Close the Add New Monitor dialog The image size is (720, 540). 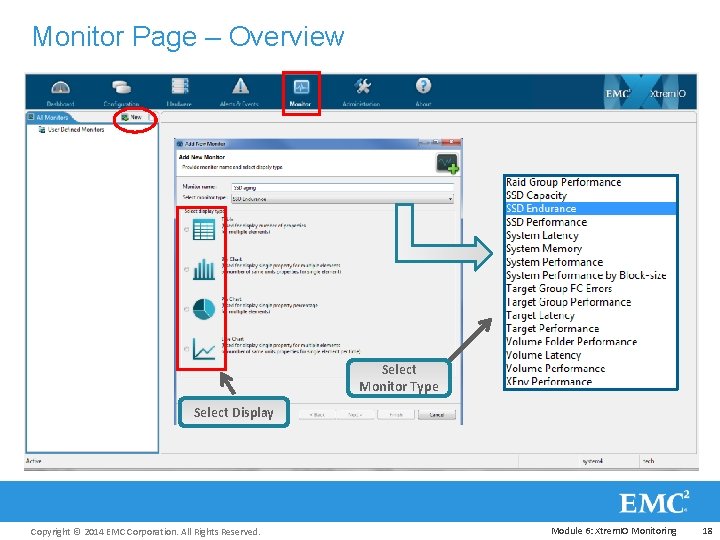[453, 143]
